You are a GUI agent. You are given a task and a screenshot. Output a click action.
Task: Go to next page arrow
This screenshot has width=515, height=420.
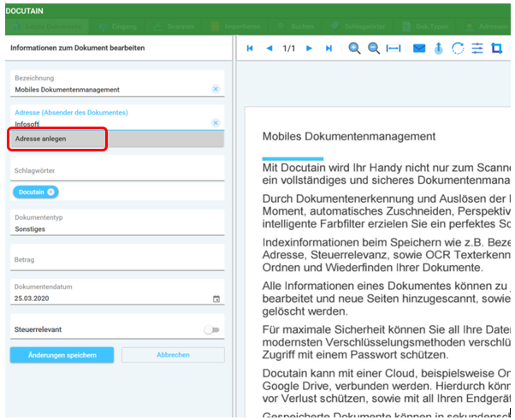click(309, 49)
